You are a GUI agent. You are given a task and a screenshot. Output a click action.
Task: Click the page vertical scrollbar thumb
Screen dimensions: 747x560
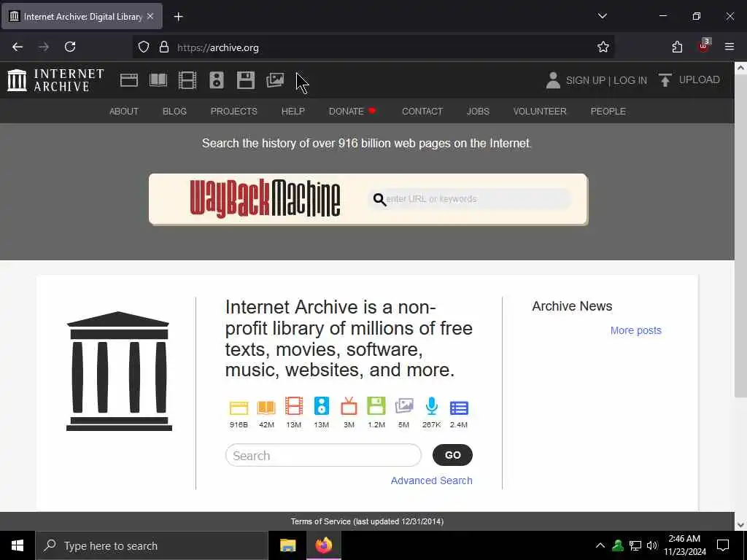click(x=740, y=235)
